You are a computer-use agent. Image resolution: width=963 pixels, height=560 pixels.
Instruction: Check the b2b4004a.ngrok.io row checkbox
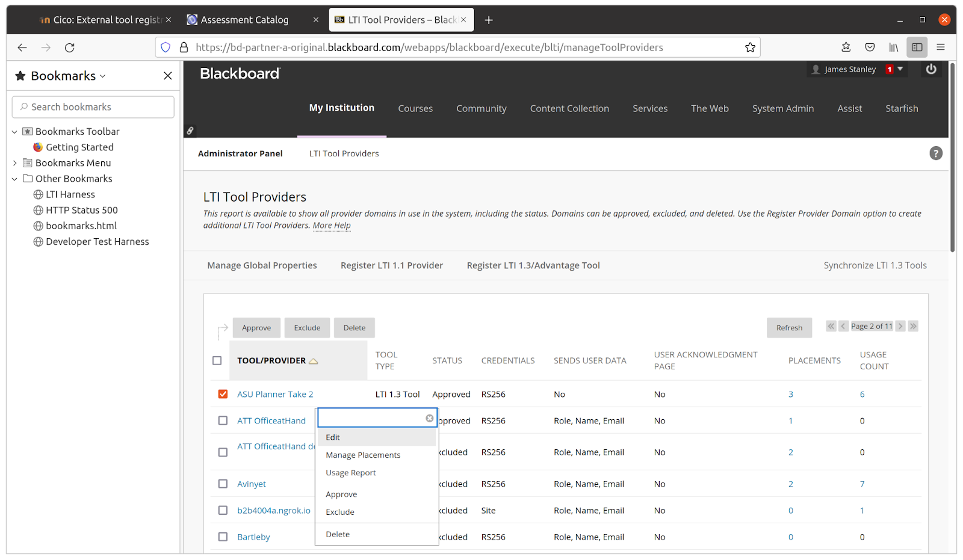coord(223,510)
